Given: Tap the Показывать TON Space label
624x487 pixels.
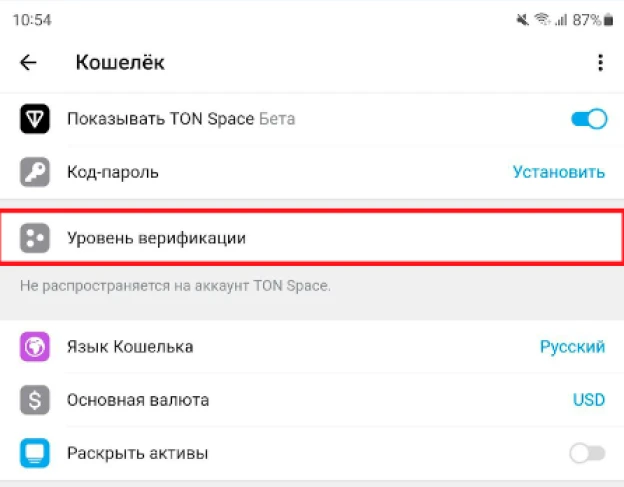Looking at the screenshot, I should [160, 119].
